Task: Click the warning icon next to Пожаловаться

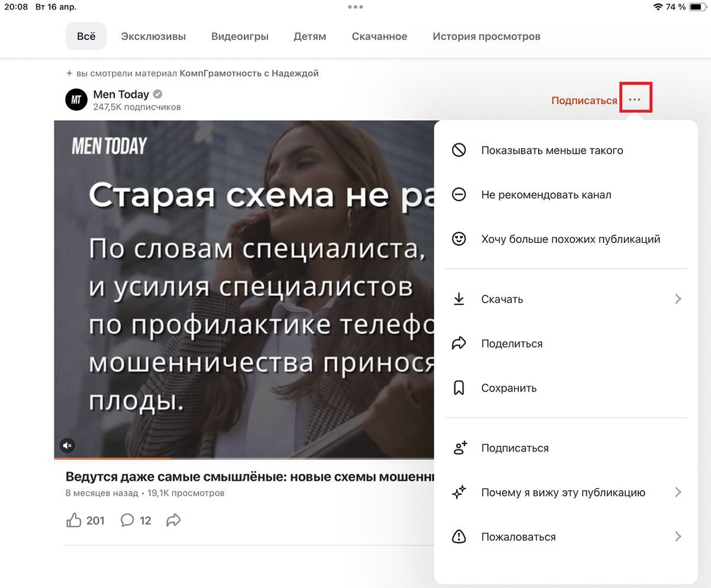Action: tap(459, 536)
